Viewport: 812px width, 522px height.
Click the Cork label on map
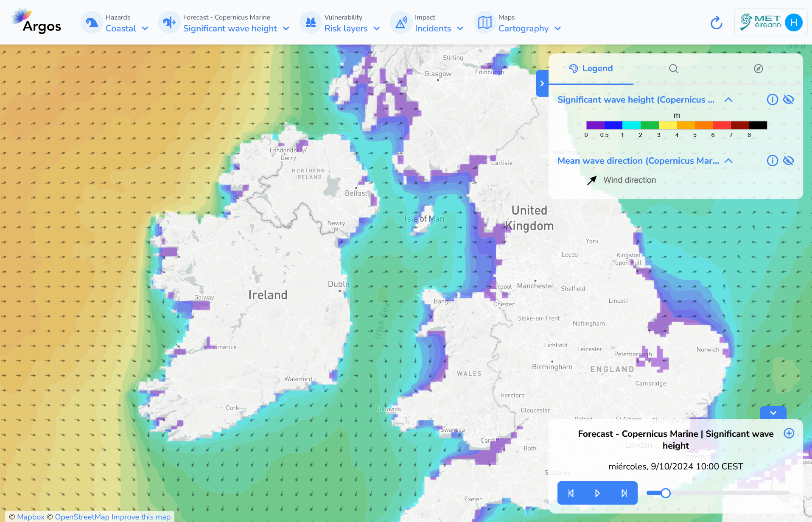(232, 408)
